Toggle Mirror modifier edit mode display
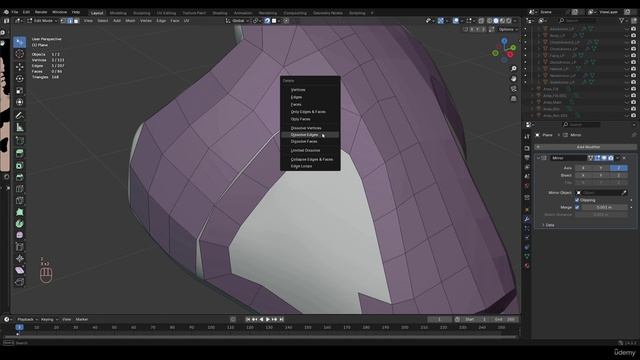 pyautogui.click(x=597, y=158)
